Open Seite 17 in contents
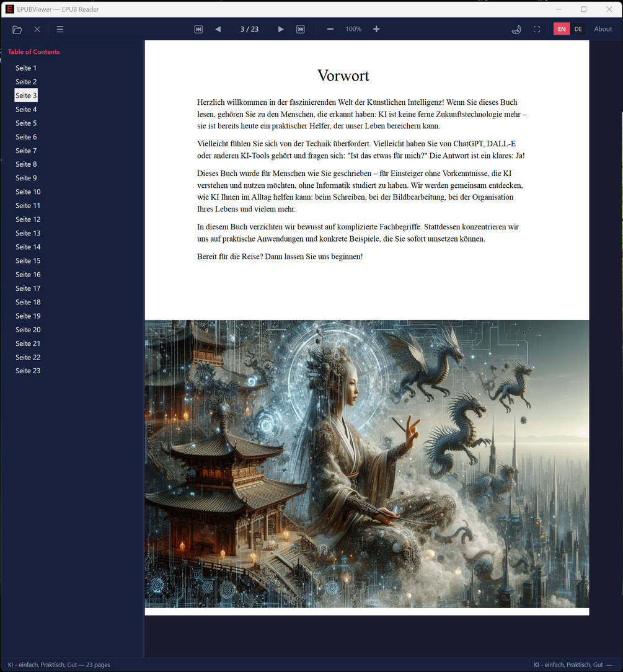623x672 pixels. tap(28, 288)
